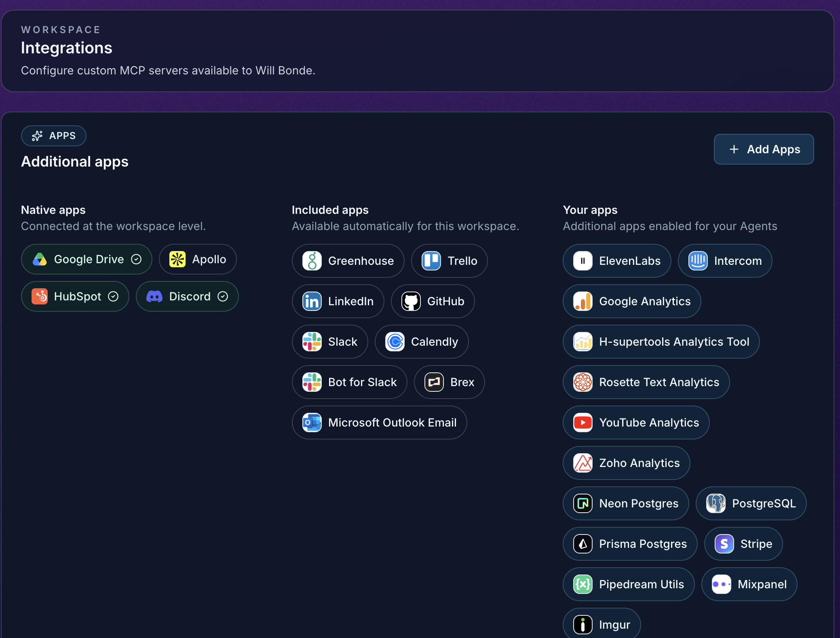Click the Google Analytics bar icon
Image resolution: width=840 pixels, height=638 pixels.
point(583,301)
